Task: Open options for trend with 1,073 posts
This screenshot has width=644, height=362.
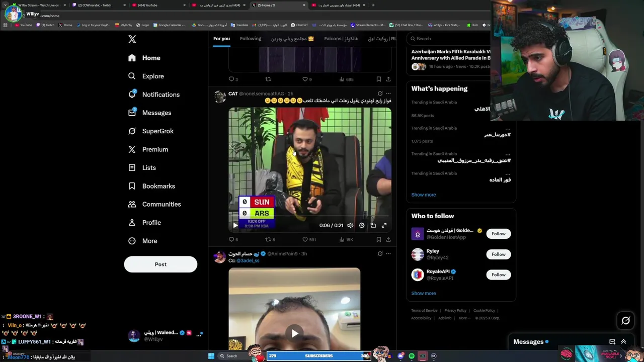Action: coord(508,128)
